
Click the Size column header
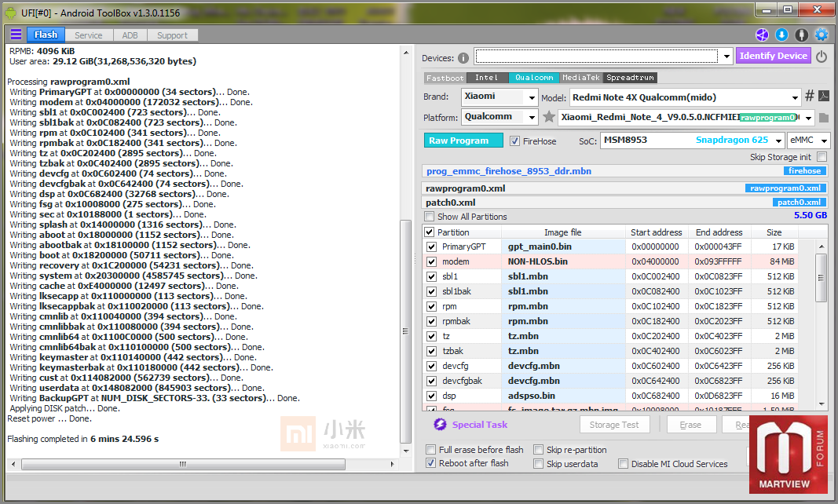(x=774, y=232)
